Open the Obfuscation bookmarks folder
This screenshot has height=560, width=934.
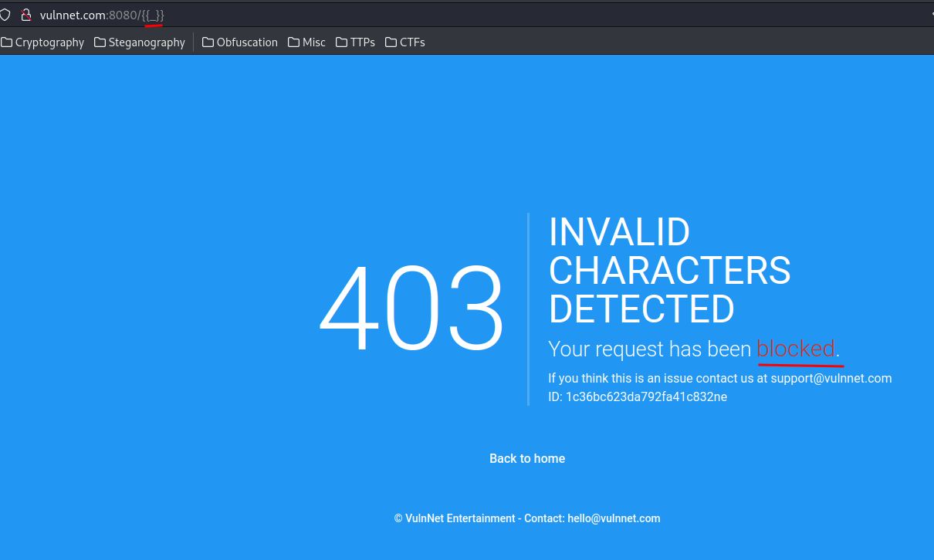[240, 42]
